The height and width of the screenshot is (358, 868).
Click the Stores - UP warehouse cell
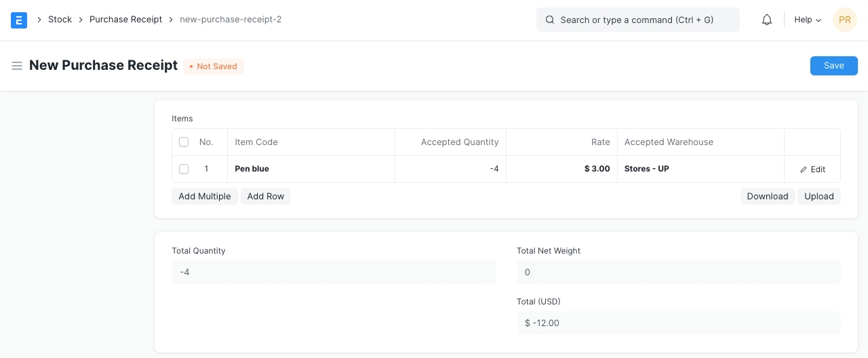coord(700,169)
